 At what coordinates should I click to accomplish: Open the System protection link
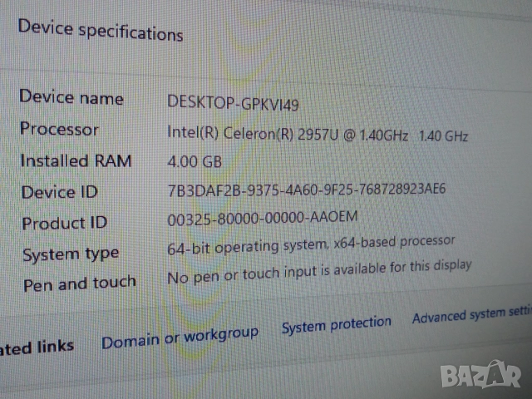[336, 325]
